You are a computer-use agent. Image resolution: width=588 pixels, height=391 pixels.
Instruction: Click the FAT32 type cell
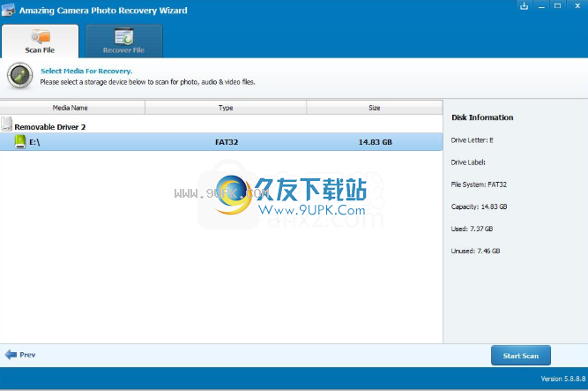227,142
